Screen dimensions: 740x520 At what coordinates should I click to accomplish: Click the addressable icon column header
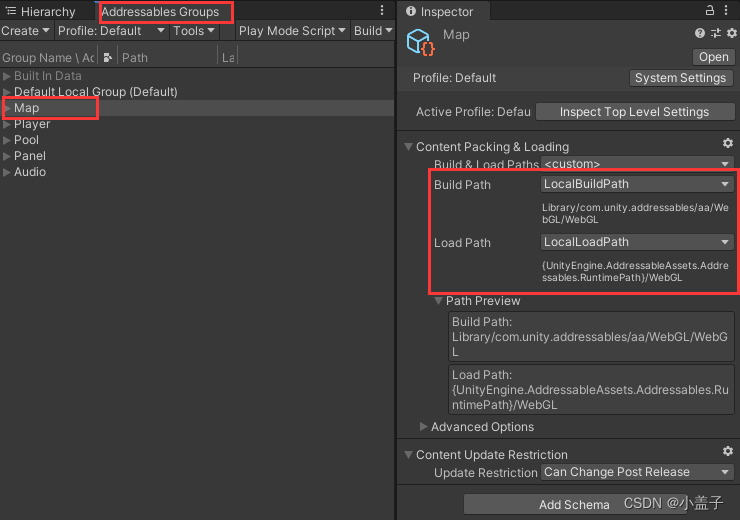[108, 58]
